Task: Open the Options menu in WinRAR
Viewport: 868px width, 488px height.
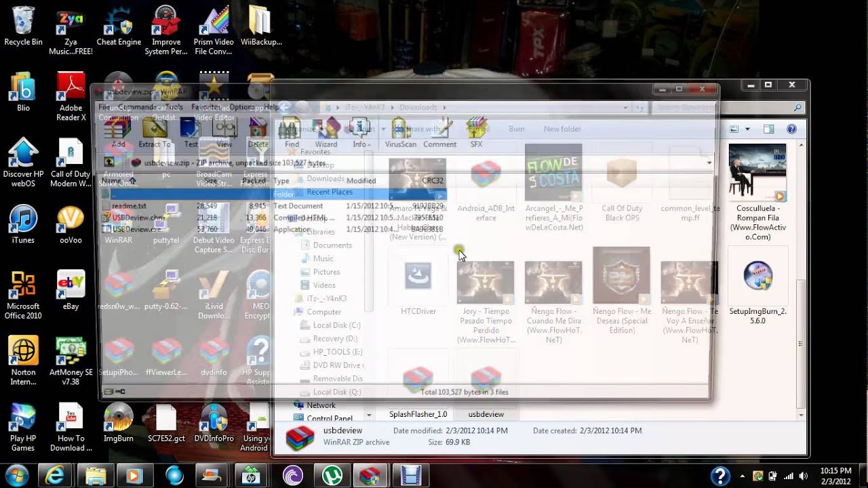Action: pyautogui.click(x=241, y=107)
